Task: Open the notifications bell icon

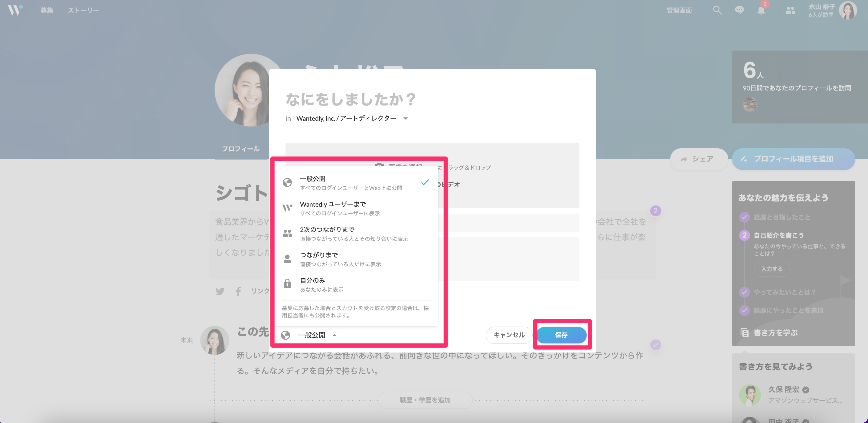Action: pos(761,10)
